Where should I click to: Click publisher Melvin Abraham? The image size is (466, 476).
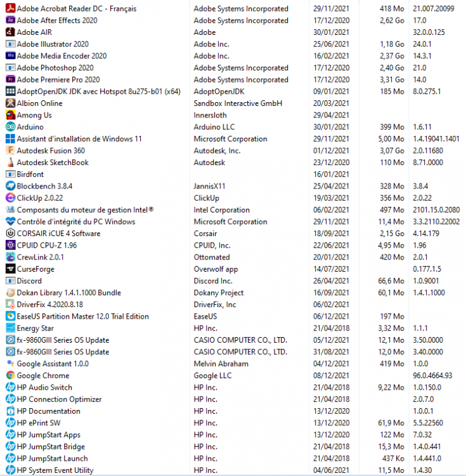[x=221, y=364]
